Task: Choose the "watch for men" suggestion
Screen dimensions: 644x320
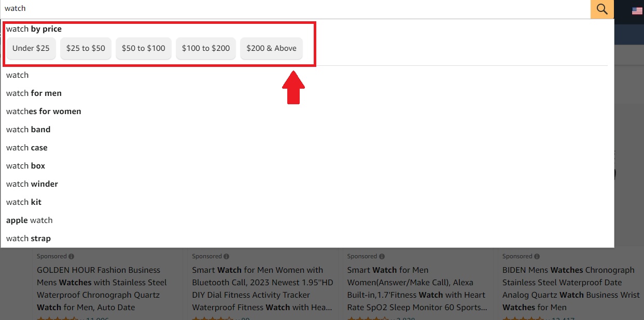Action: coord(307,93)
